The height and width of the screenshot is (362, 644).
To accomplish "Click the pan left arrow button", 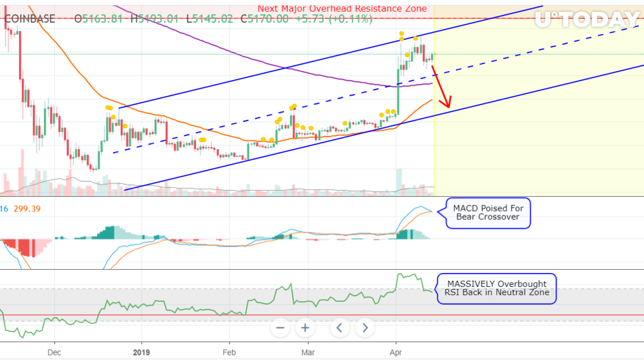I will [x=340, y=328].
